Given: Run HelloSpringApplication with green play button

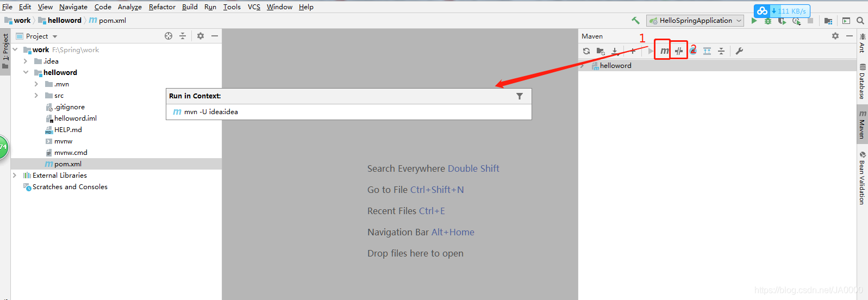Looking at the screenshot, I should click(x=754, y=21).
